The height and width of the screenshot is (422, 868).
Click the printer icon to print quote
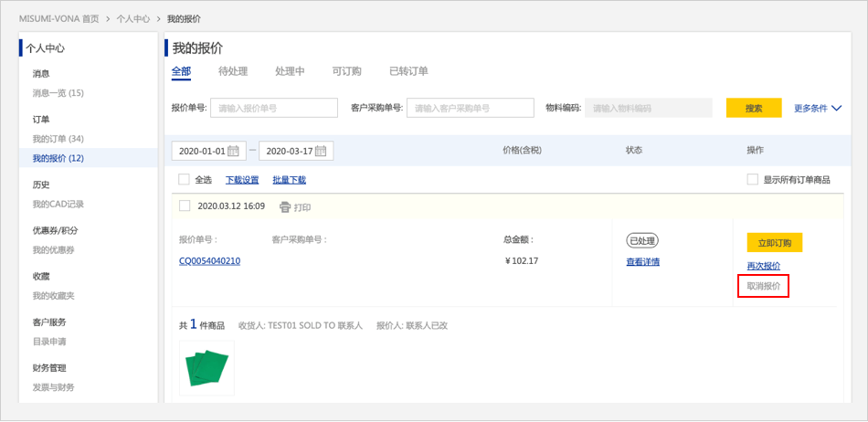pos(285,207)
